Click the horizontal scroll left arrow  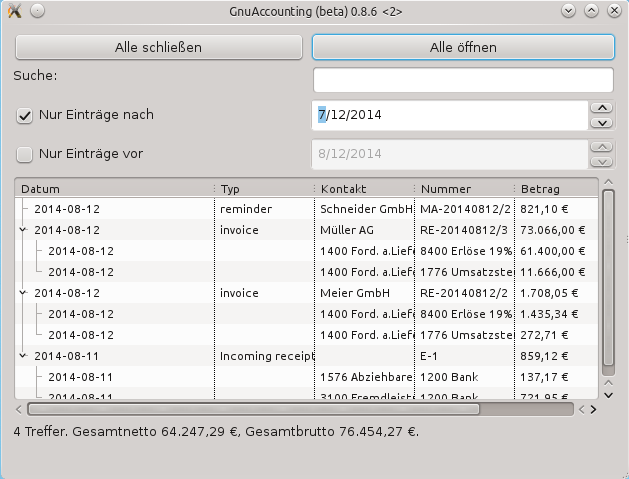19,410
